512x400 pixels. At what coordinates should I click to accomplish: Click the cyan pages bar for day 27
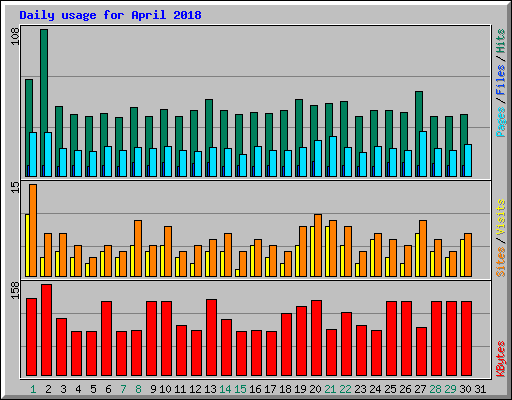coord(423,154)
